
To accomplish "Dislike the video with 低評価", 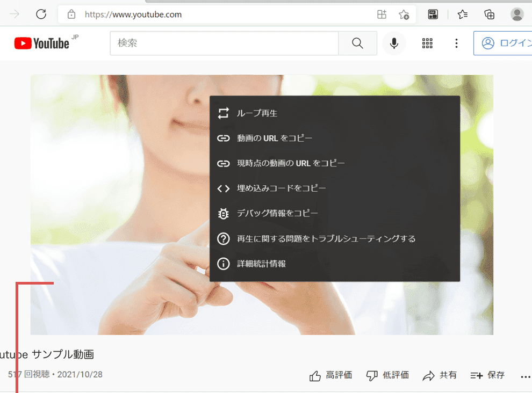I will pyautogui.click(x=387, y=375).
